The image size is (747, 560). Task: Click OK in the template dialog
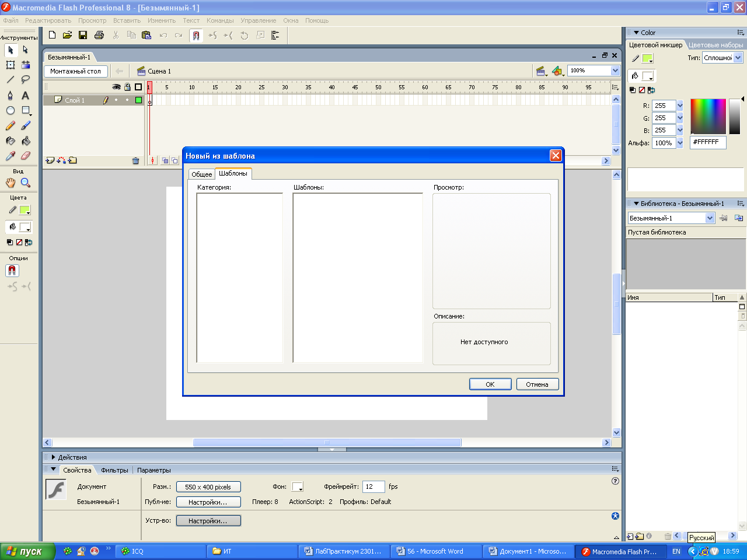coord(490,384)
